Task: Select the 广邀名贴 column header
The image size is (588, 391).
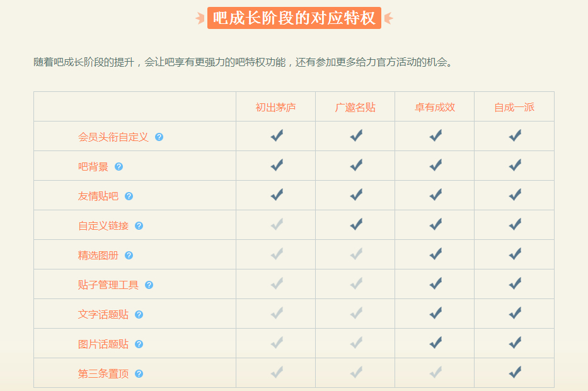Action: tap(355, 107)
